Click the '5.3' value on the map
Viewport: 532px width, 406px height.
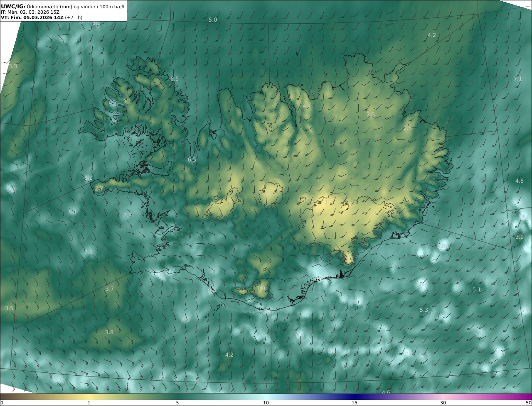424,310
